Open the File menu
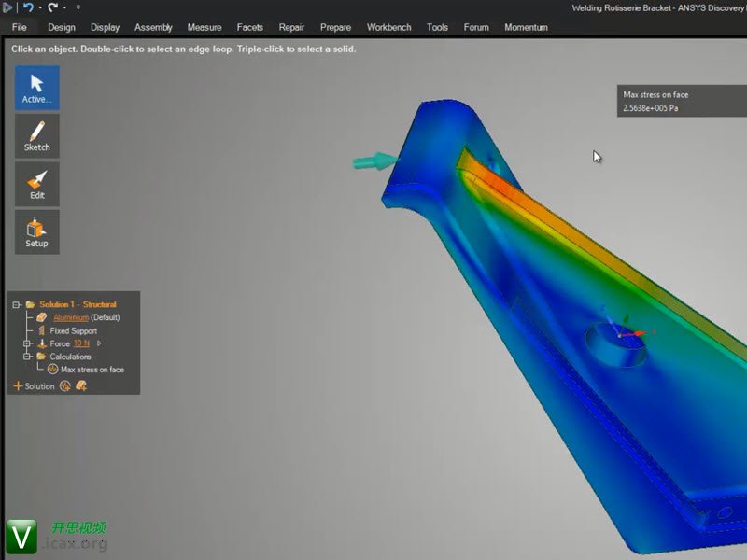This screenshot has width=747, height=560. (19, 27)
